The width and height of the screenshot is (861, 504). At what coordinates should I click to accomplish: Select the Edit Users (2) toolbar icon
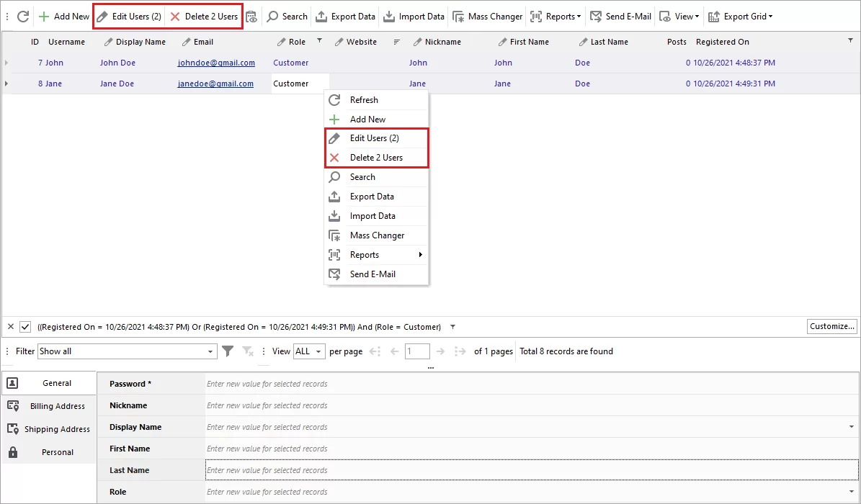coord(128,16)
